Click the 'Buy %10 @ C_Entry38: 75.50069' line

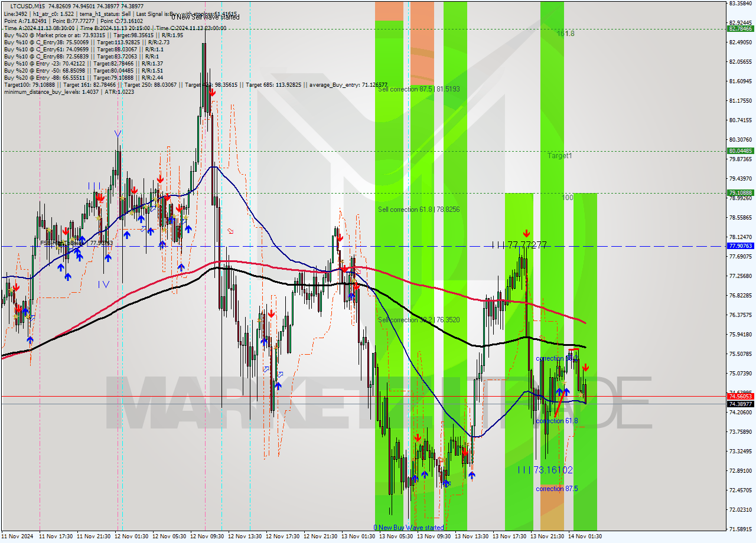pyautogui.click(x=87, y=42)
